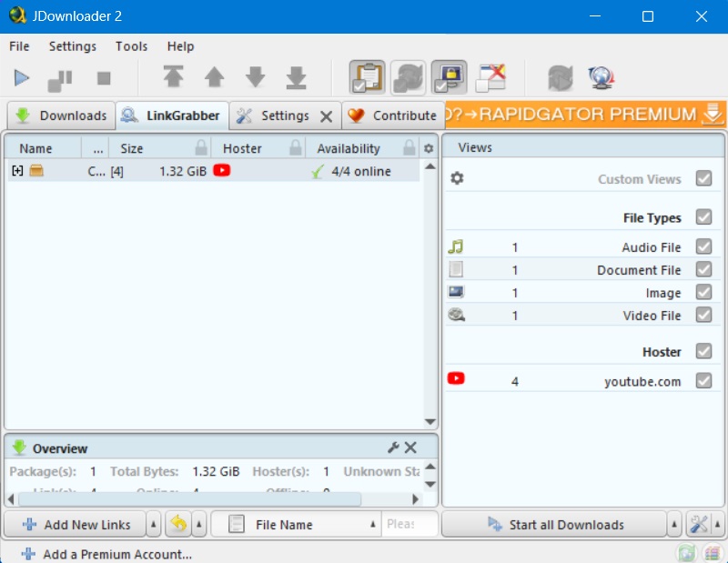Uncheck the Video File type filter
This screenshot has height=563, width=728.
[703, 317]
